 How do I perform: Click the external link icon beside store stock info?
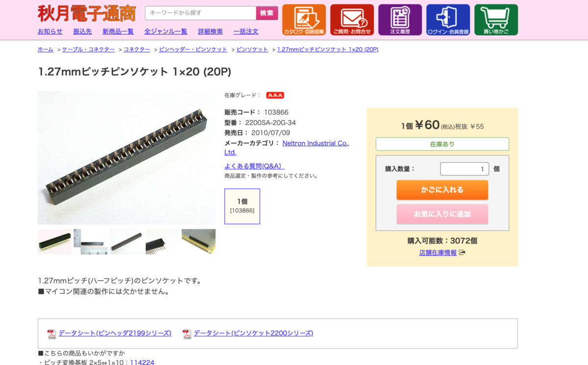click(x=462, y=253)
